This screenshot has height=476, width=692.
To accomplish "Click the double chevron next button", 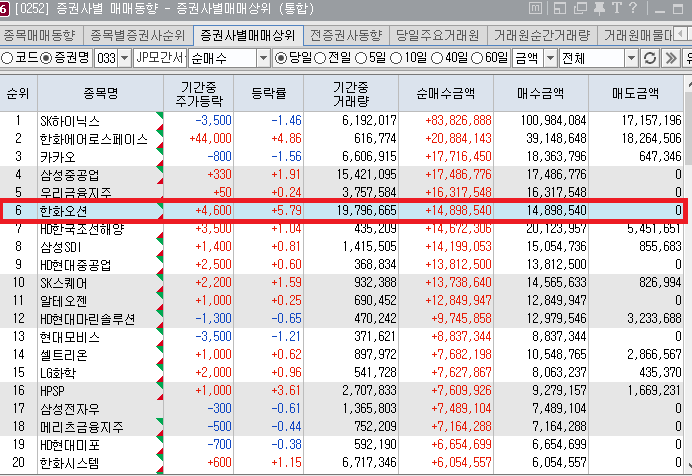I will pos(671,58).
